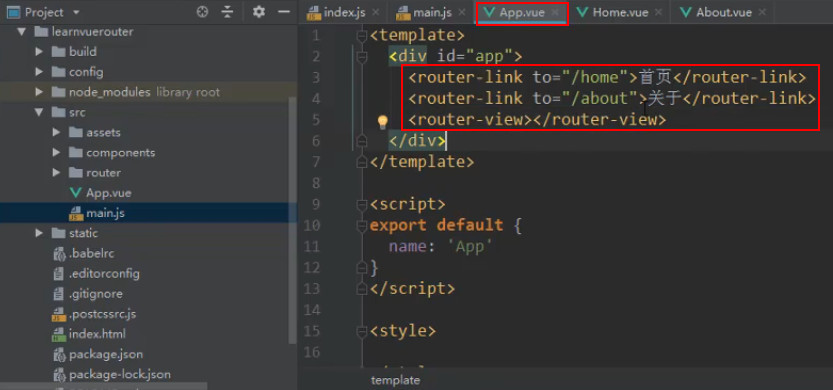This screenshot has width=833, height=390.
Task: Select App.vue in the project tree
Action: [108, 193]
